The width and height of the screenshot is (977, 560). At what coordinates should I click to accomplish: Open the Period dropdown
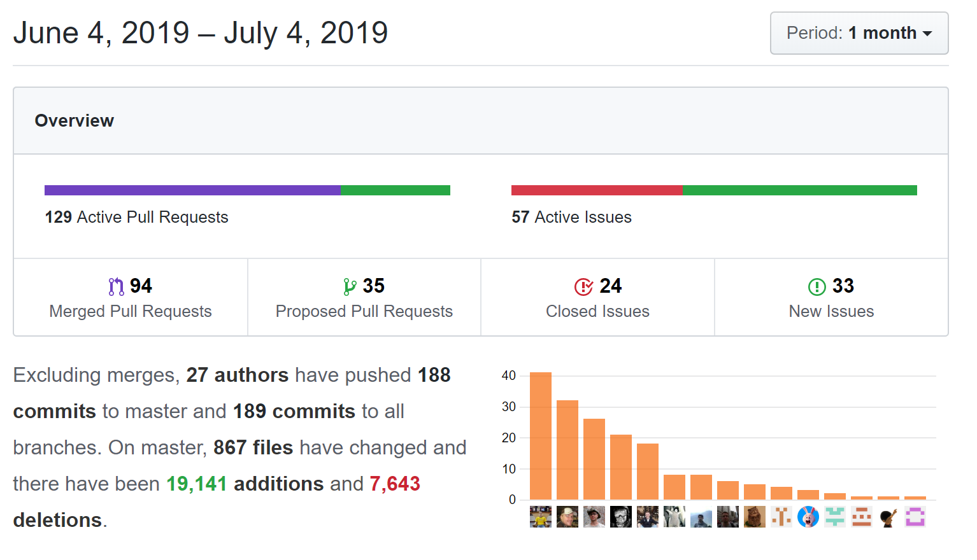pos(859,33)
